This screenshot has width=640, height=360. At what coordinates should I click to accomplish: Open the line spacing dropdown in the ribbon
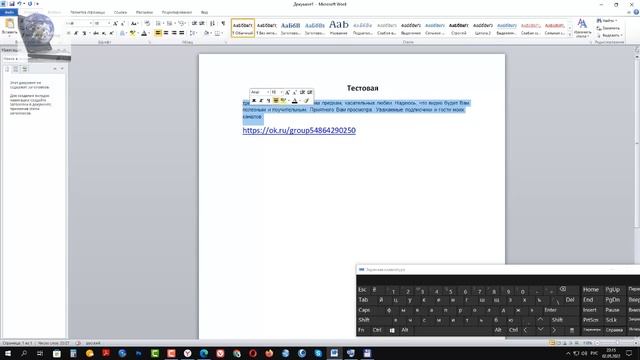point(193,33)
